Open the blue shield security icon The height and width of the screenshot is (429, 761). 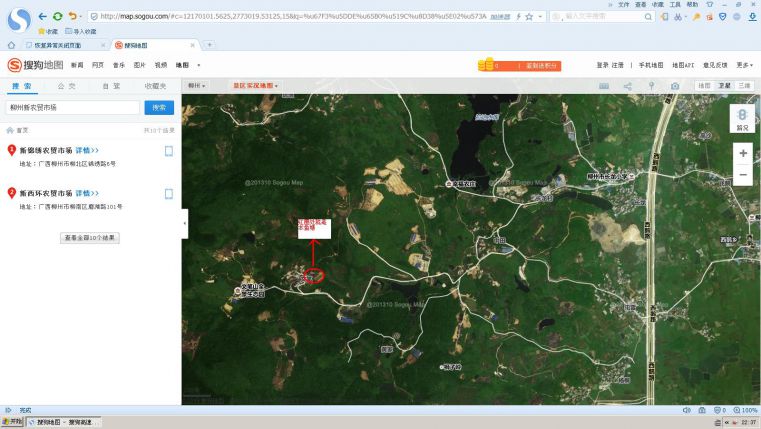coord(723,16)
